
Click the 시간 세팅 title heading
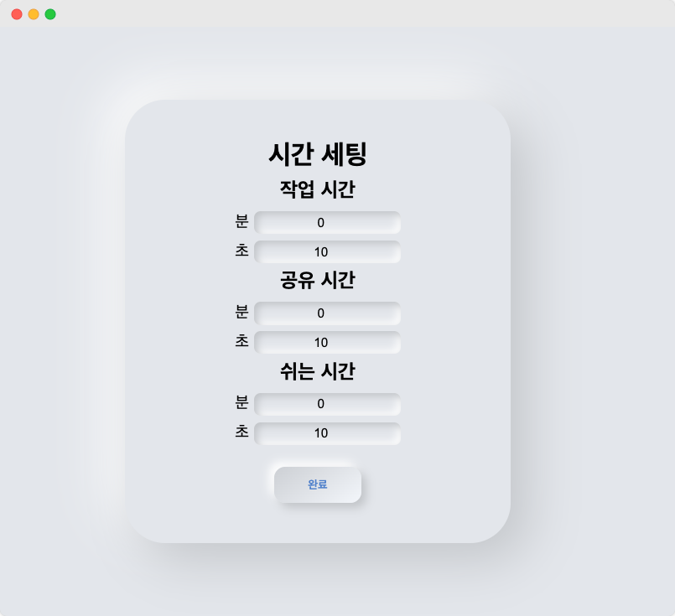pyautogui.click(x=318, y=154)
